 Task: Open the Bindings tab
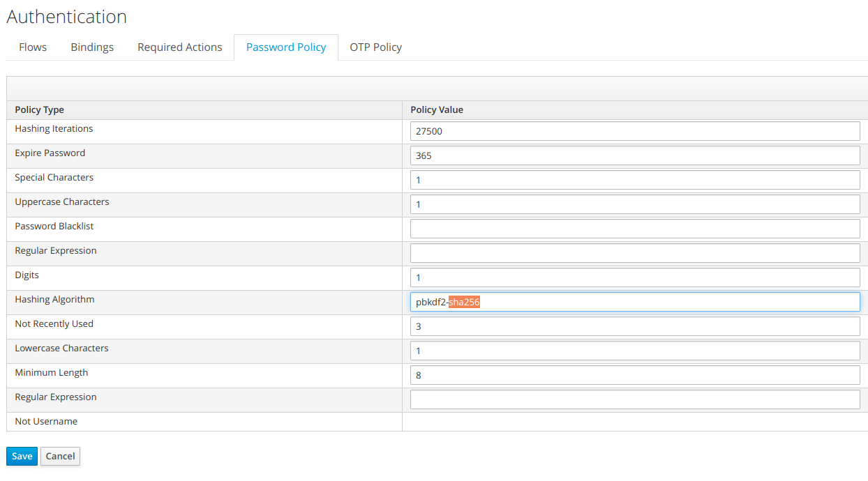[x=91, y=47]
